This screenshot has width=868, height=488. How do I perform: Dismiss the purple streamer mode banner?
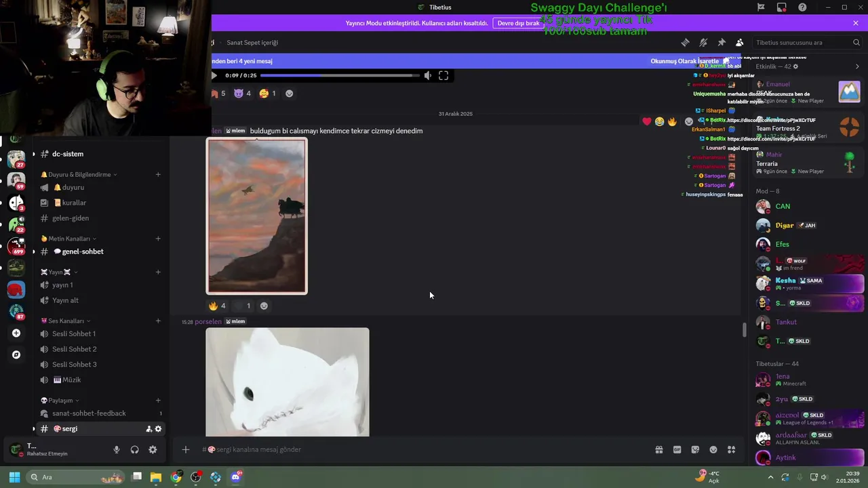[x=856, y=23]
